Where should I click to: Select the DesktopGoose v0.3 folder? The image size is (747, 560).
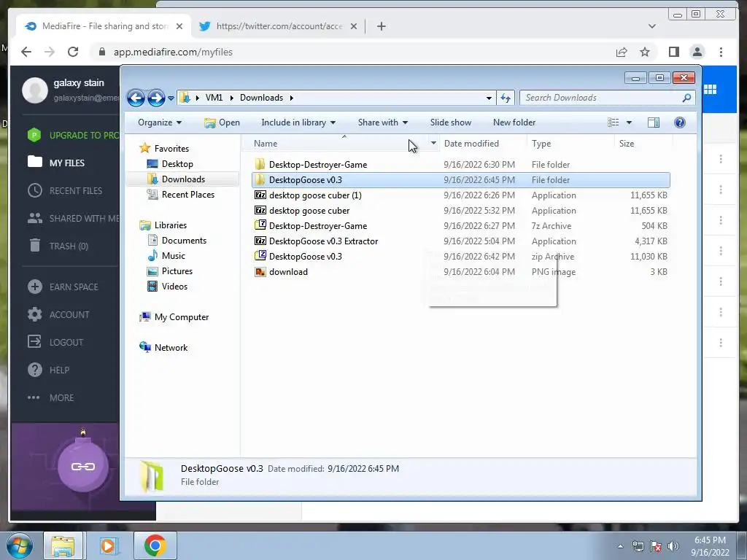(461, 180)
